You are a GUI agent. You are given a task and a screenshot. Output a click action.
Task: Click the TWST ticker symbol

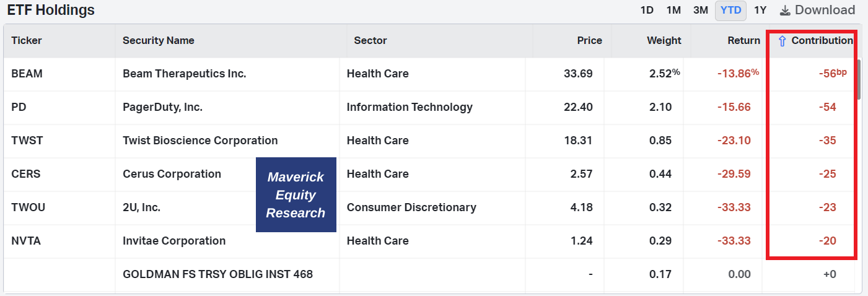click(27, 141)
